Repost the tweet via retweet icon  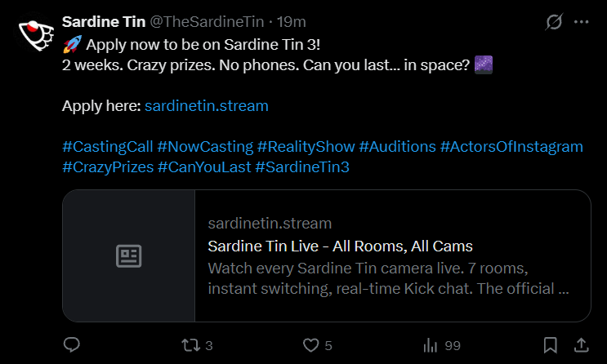[190, 345]
